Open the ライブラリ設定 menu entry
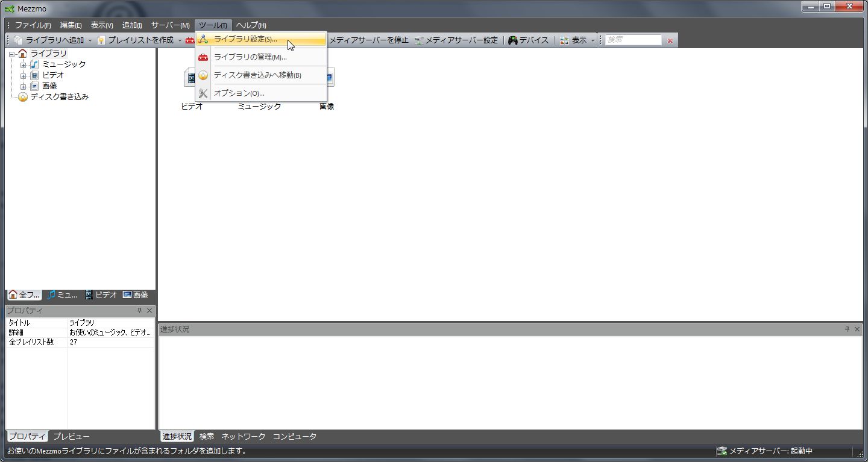Screen dimensions: 868x462 [261, 39]
